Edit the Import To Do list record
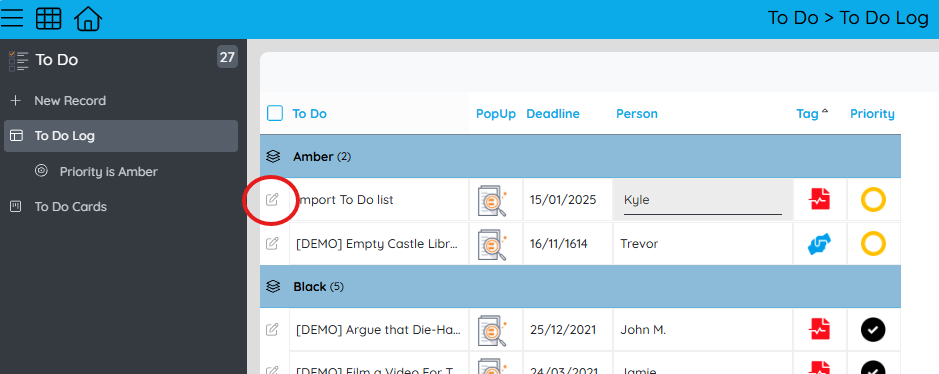 (272, 199)
